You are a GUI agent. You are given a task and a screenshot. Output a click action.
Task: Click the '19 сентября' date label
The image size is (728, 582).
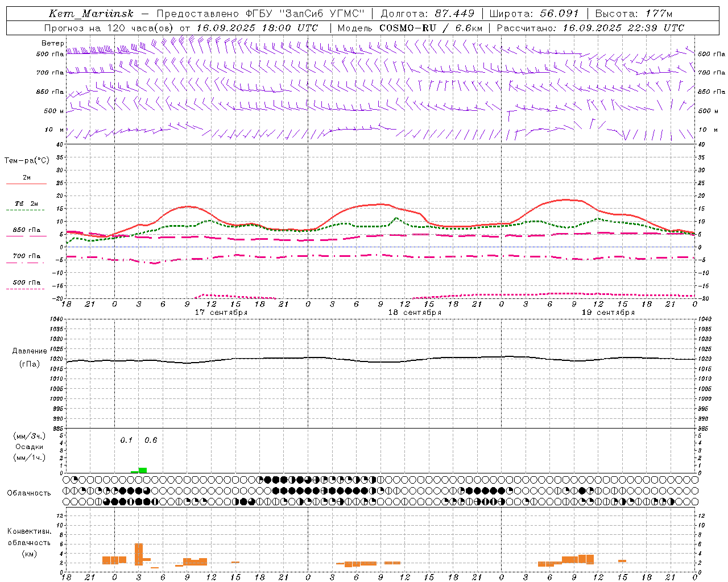(x=608, y=313)
